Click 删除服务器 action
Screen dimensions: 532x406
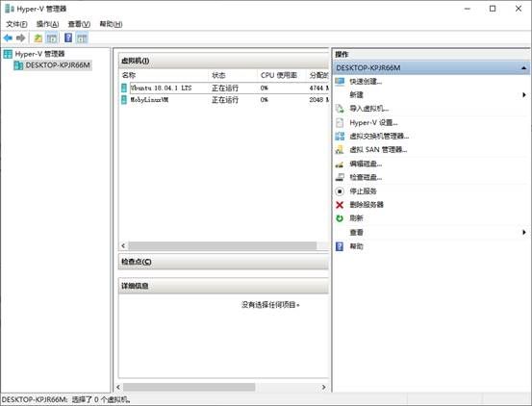(367, 205)
